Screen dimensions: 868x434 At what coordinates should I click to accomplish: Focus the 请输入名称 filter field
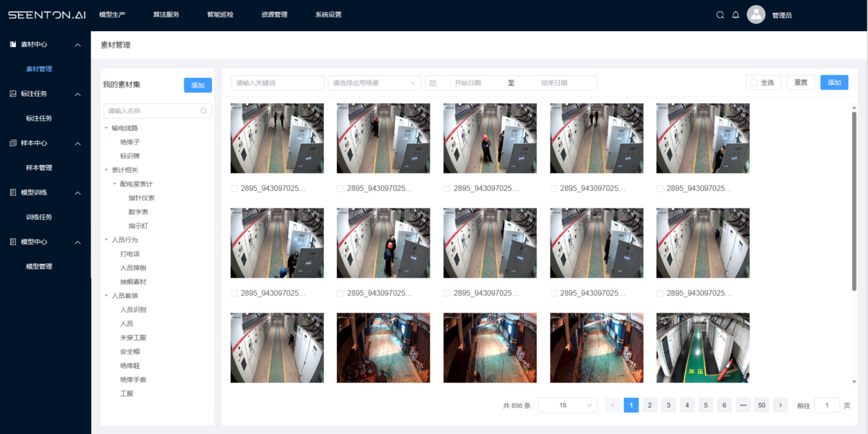click(157, 111)
